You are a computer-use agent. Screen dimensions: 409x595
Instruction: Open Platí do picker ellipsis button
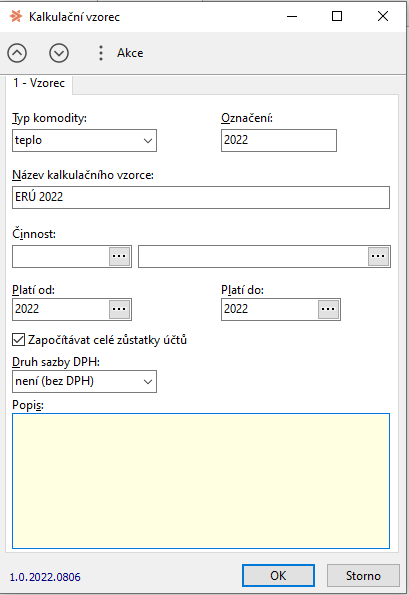coord(328,309)
